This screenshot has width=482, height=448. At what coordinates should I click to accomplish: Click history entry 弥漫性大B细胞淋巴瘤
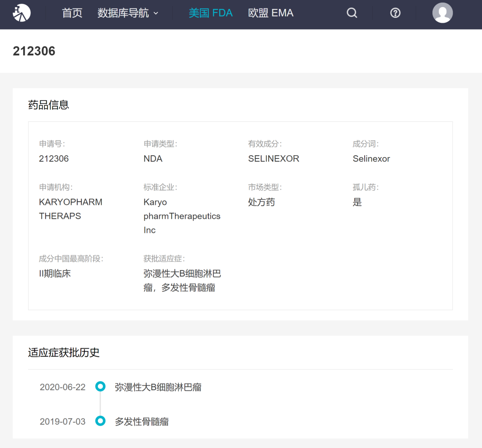[x=158, y=387]
